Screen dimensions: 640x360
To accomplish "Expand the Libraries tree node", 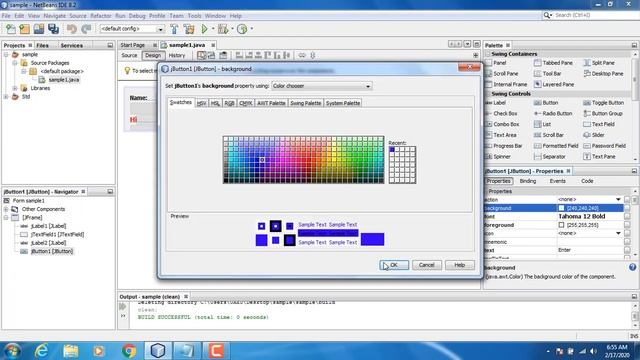I will coord(15,88).
